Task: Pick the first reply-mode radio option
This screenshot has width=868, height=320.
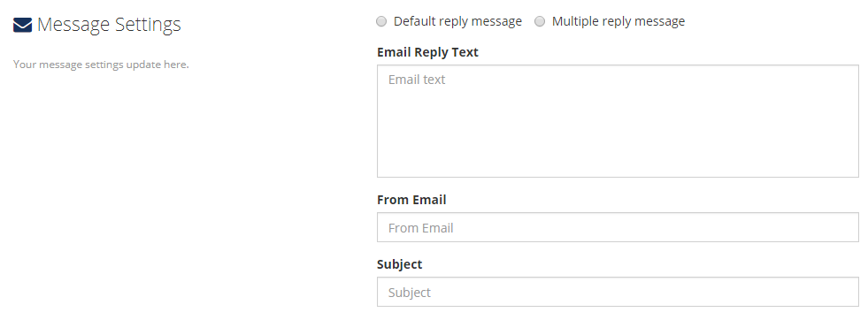Action: [381, 21]
